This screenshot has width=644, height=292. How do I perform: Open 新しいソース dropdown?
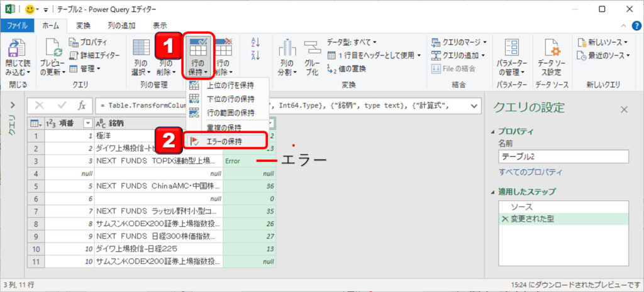click(602, 42)
